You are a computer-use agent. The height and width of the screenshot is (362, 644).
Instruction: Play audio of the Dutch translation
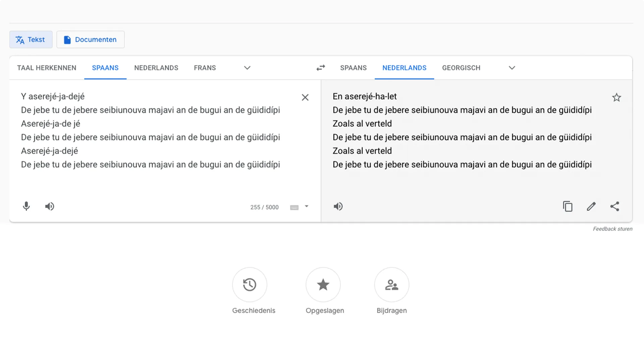338,206
